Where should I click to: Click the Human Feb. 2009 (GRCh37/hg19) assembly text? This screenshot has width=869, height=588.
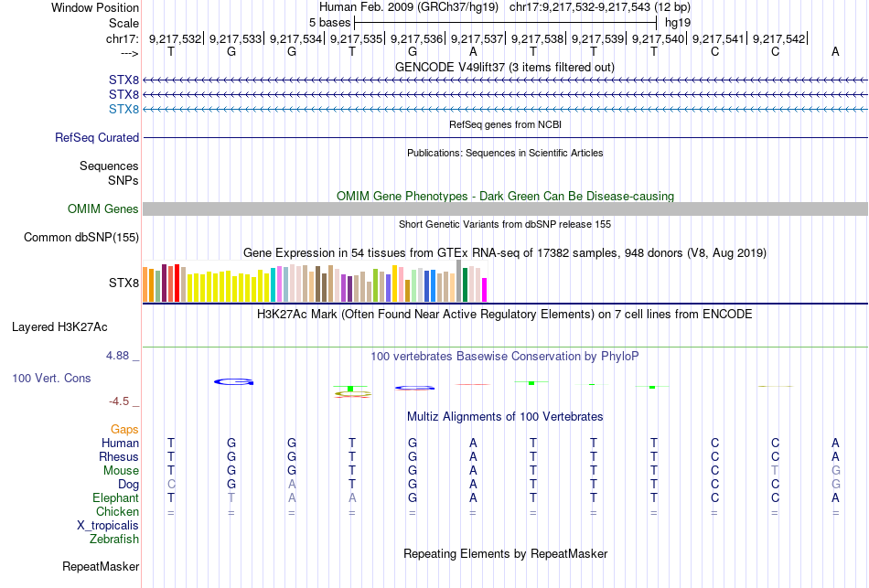click(x=409, y=7)
